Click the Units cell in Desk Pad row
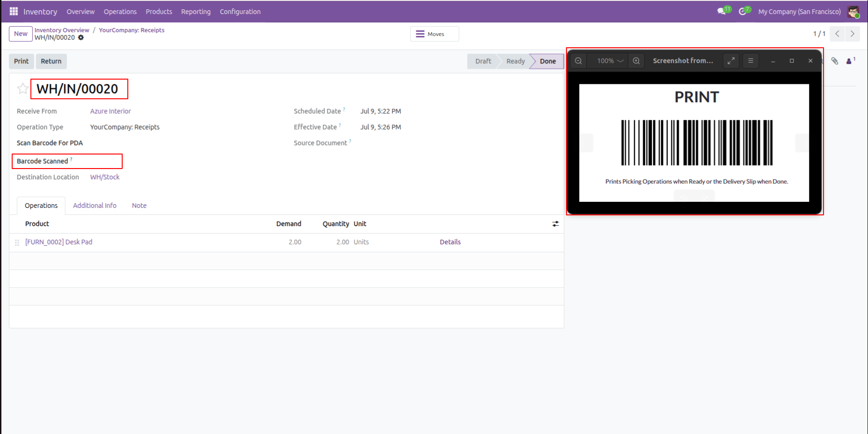 (x=361, y=242)
